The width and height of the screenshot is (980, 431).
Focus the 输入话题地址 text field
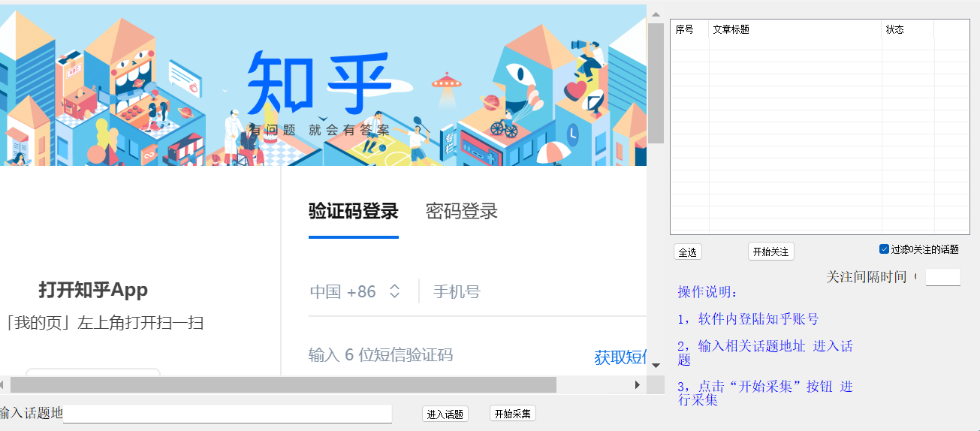(228, 414)
